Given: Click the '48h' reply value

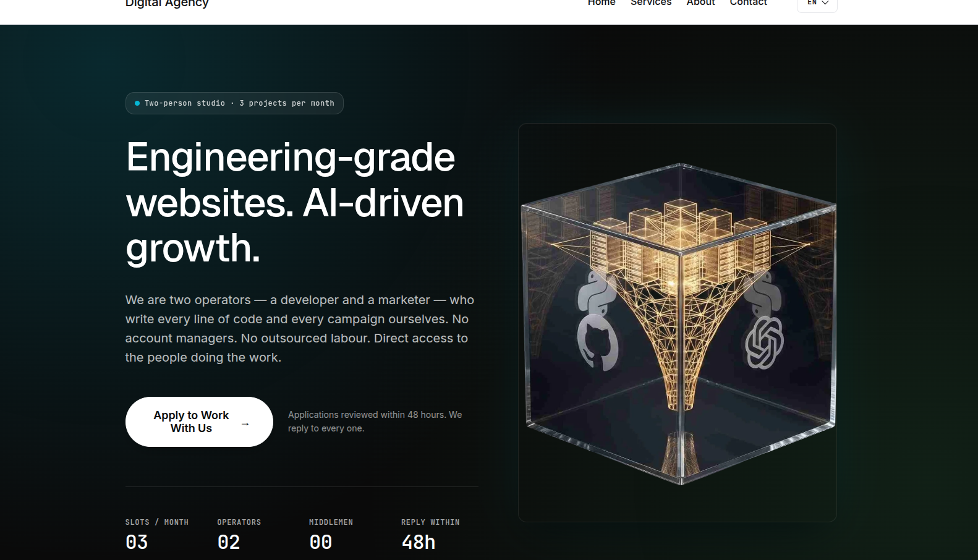Looking at the screenshot, I should point(419,542).
